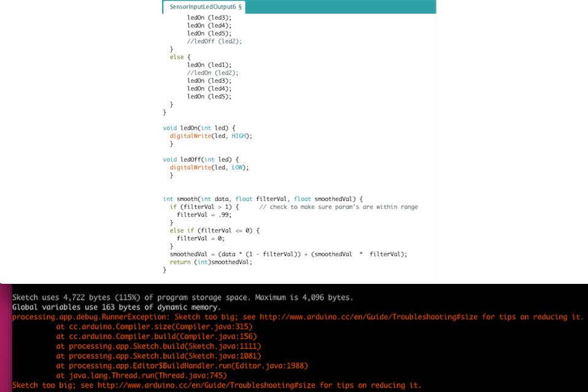Click stack trace 'java.lang.Thread.run(Thread.java:745)'
Viewport: 588px width, 392px height.
click(148, 375)
